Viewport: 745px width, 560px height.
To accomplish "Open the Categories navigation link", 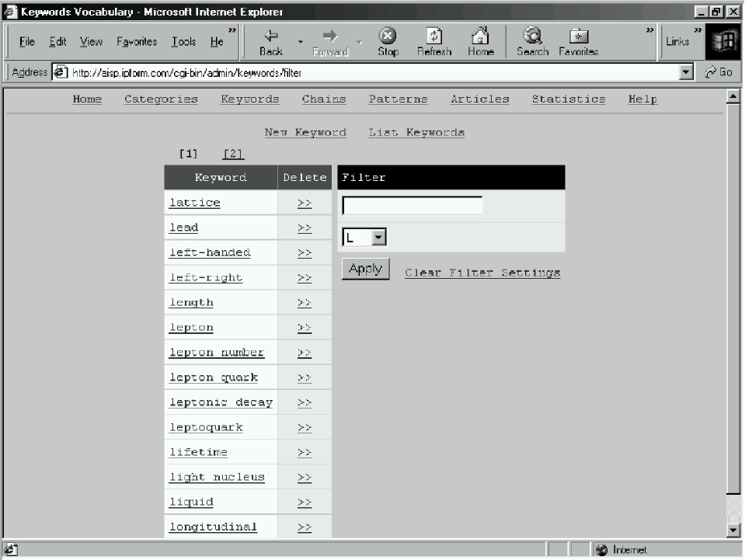I will point(161,99).
